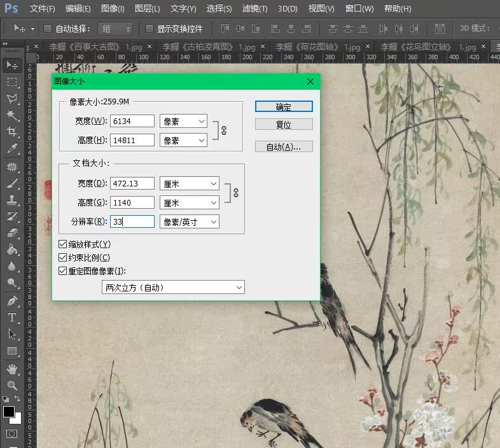Expand the collapsed toolbox panel arrows
This screenshot has width=500, height=448.
(5, 44)
